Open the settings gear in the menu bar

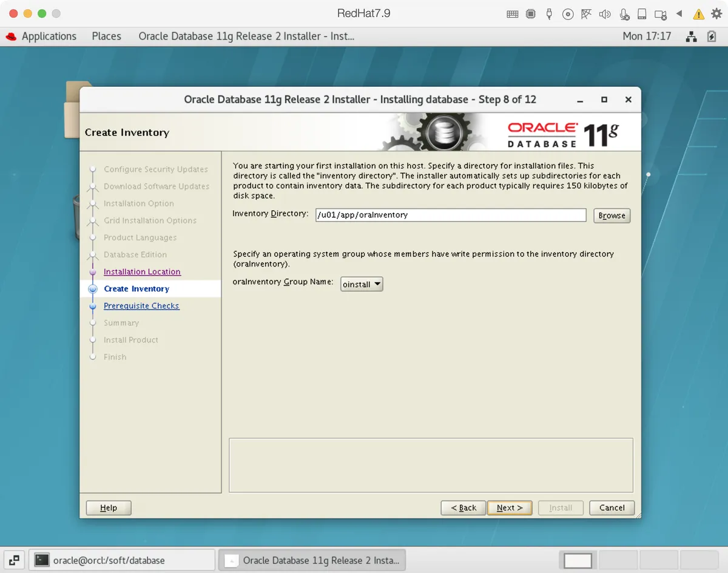716,13
